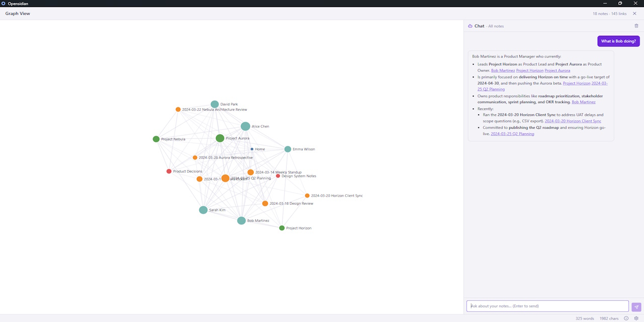Open 2024-03-20 Horizon Client Sync chat link
The width and height of the screenshot is (644, 322).
[x=573, y=121]
